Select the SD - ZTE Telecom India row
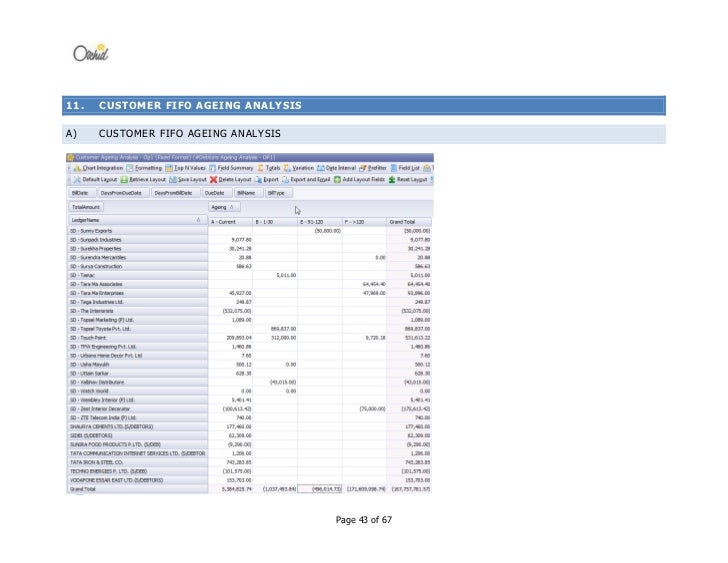 click(137, 418)
